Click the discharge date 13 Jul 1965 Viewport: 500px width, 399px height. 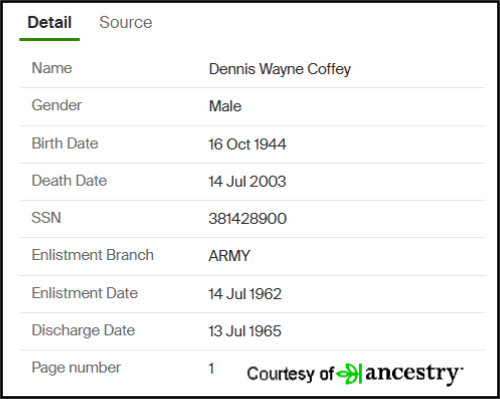(x=245, y=331)
